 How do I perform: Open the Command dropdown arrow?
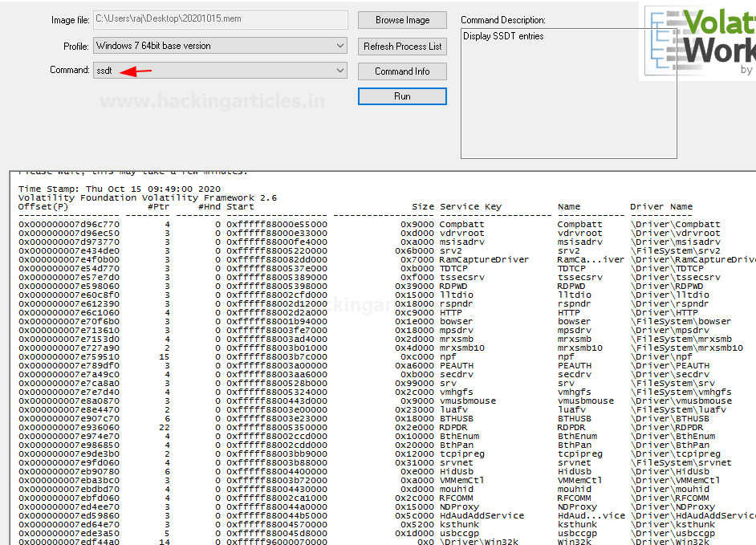(340, 71)
